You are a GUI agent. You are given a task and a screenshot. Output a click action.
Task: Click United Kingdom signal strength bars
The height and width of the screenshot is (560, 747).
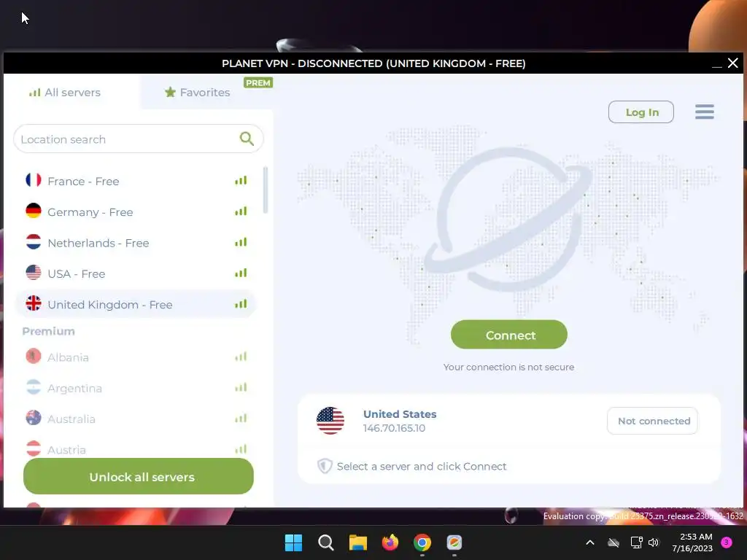tap(241, 304)
